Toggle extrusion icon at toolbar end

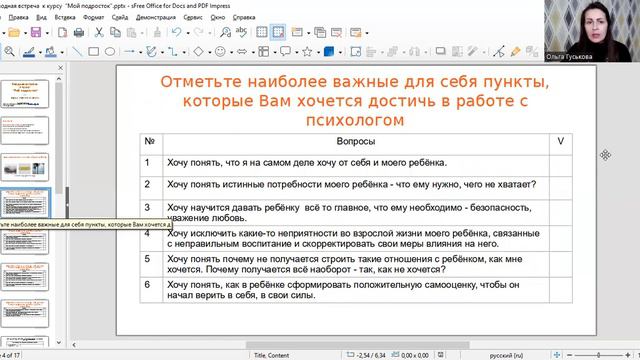(532, 51)
